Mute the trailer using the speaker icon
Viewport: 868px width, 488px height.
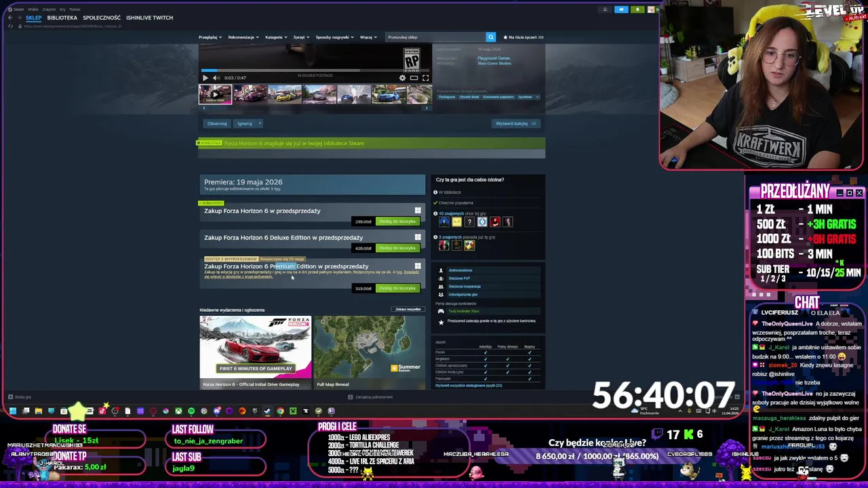pos(216,78)
